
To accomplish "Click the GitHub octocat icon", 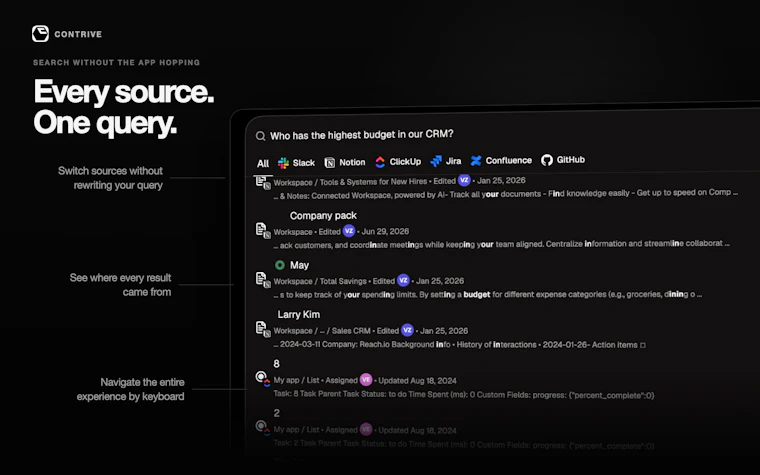I will point(547,160).
